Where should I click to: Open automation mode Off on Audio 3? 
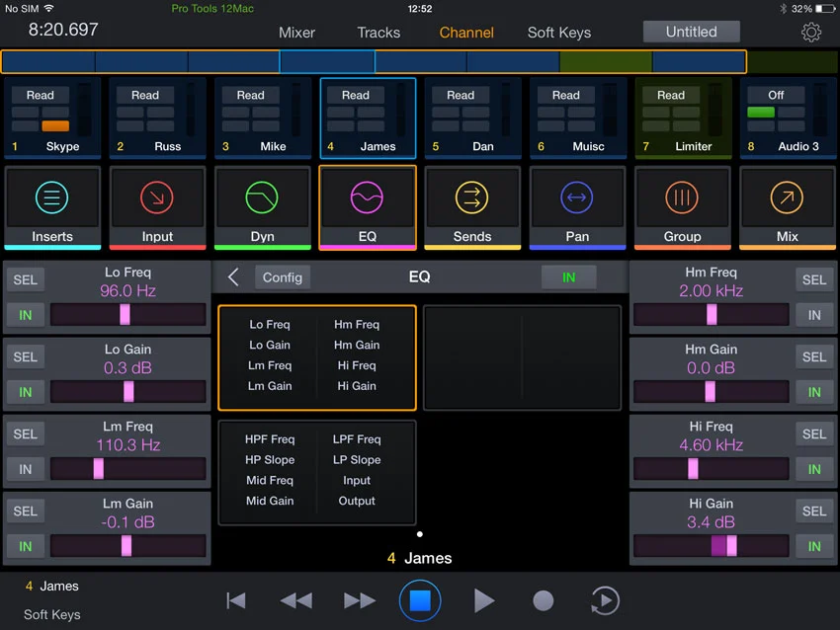tap(776, 95)
